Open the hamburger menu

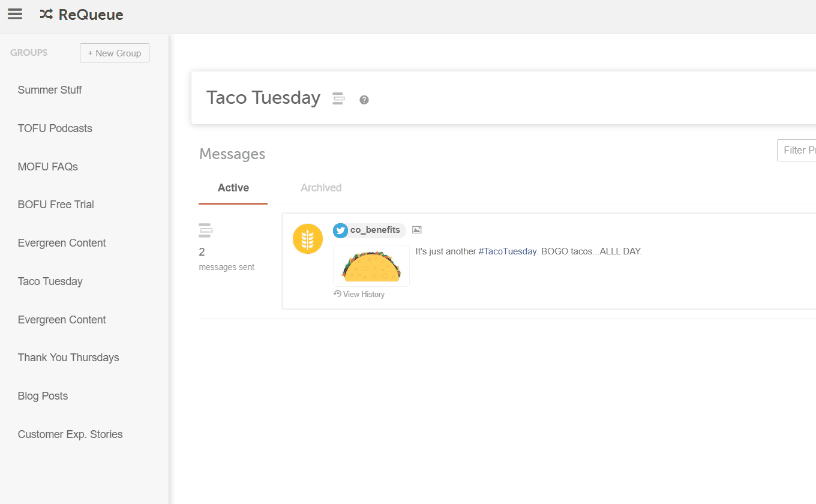tap(15, 14)
